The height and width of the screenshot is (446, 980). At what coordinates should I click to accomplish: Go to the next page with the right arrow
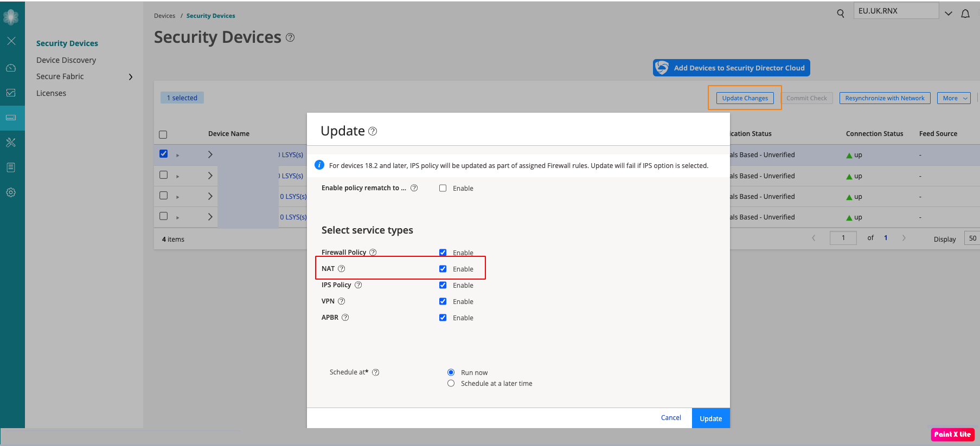(904, 238)
